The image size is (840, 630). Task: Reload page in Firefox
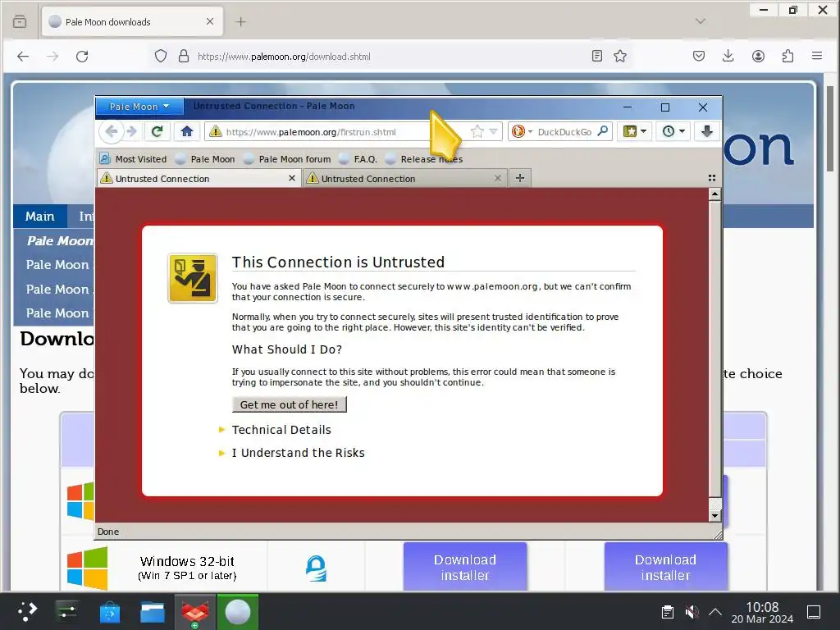tap(82, 57)
